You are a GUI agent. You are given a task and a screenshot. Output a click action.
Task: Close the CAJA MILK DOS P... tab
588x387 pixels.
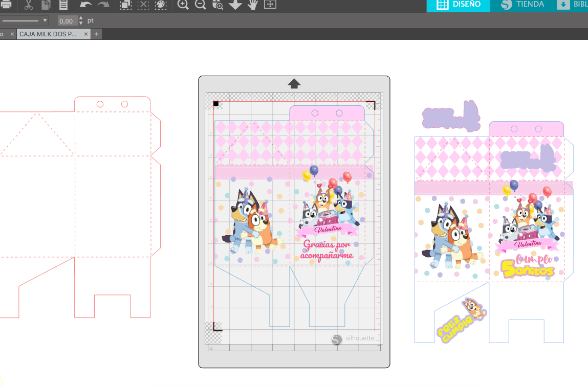(x=86, y=34)
